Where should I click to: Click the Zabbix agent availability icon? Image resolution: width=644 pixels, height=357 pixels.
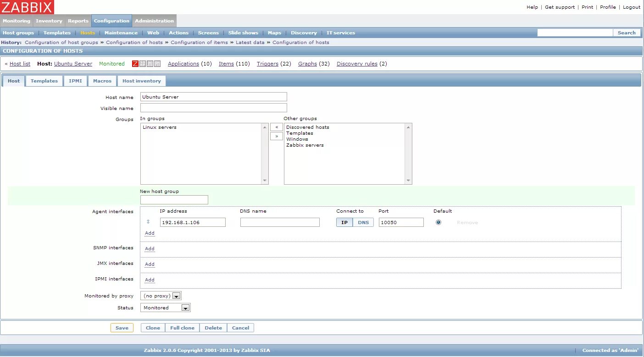[135, 64]
